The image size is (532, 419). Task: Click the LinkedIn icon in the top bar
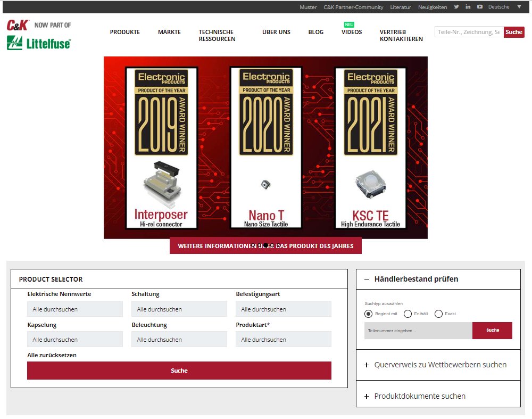tap(468, 7)
